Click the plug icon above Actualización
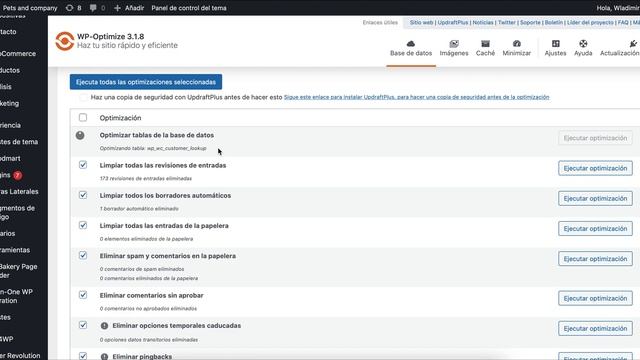The image size is (640, 360). click(633, 44)
